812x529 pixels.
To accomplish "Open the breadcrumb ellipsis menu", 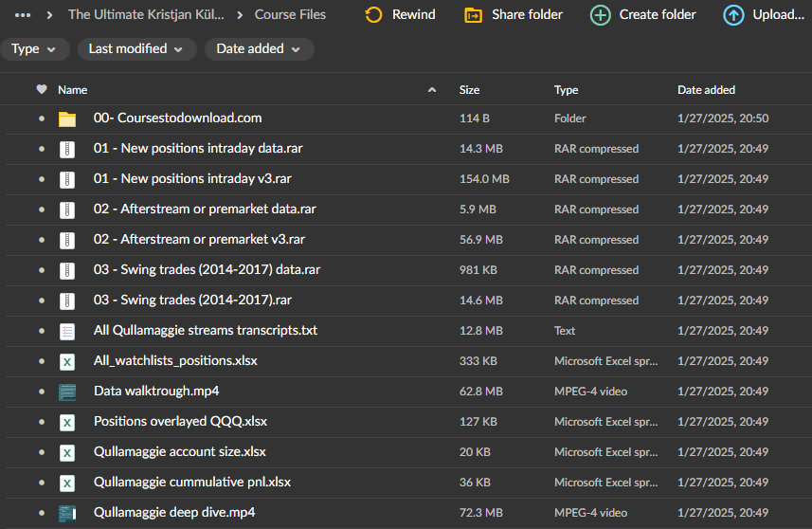I will tap(23, 15).
